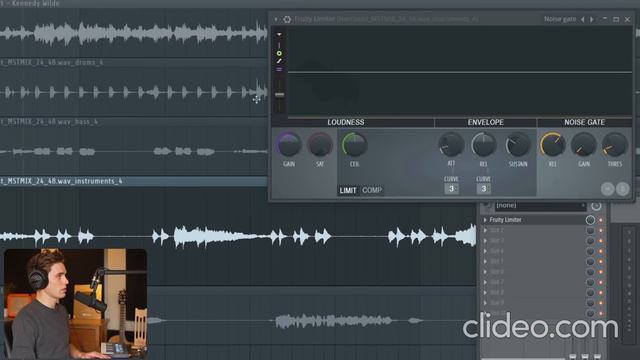640x360 pixels.
Task: Open the Fruity Limiter plugin options gear
Action: (287, 19)
